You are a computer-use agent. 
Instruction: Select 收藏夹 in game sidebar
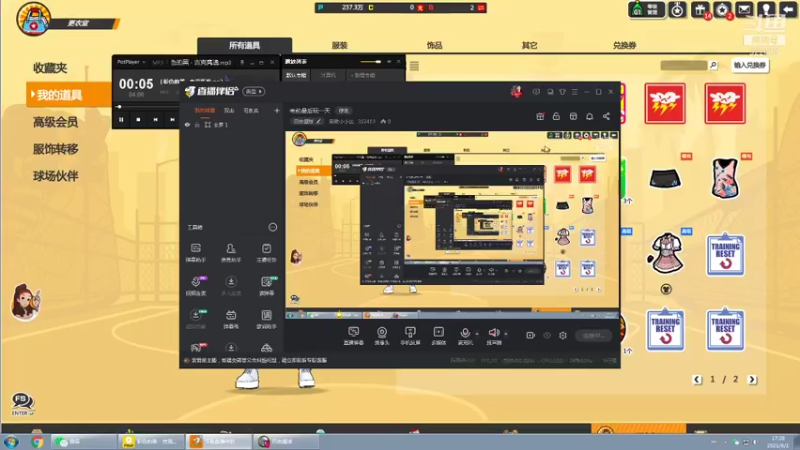point(50,68)
